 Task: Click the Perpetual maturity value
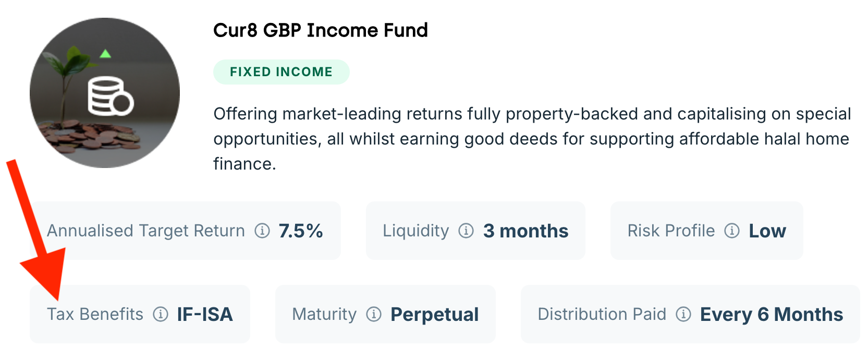(434, 314)
